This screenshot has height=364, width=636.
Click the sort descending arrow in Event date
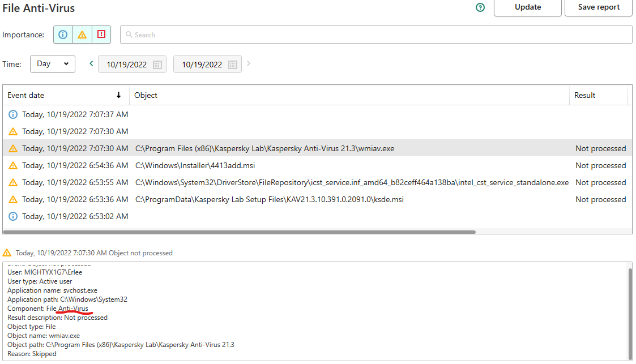click(118, 95)
